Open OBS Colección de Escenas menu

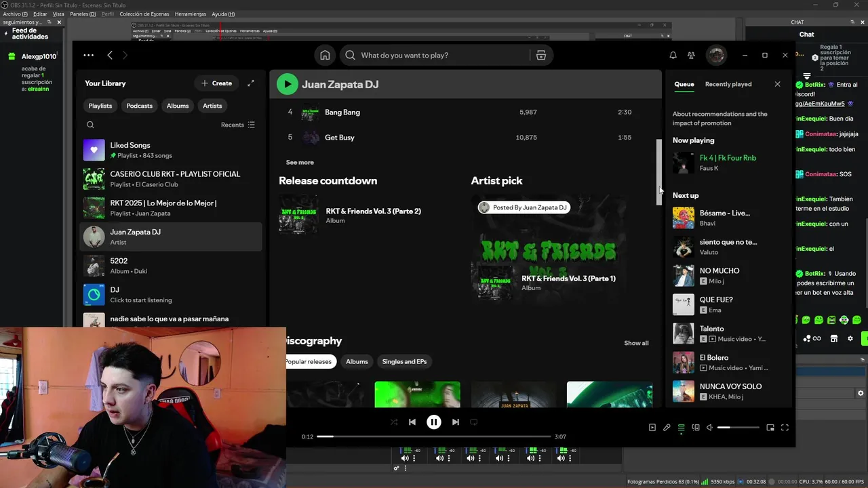144,14
